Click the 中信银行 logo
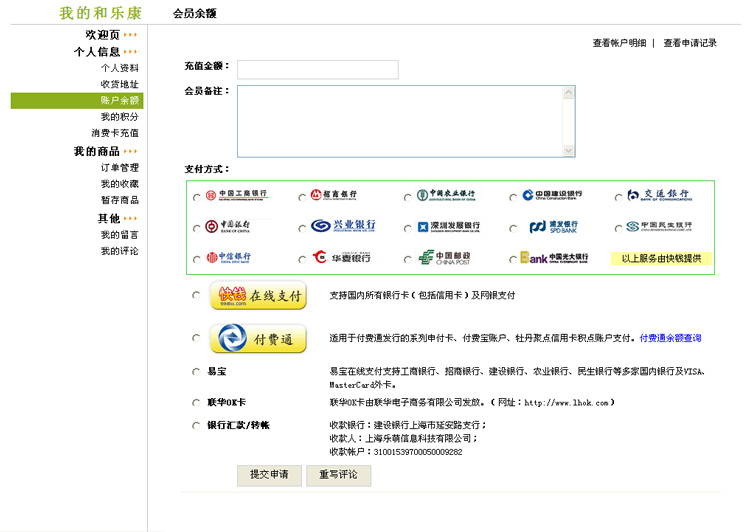Screen dimensions: 750x532 [228, 258]
